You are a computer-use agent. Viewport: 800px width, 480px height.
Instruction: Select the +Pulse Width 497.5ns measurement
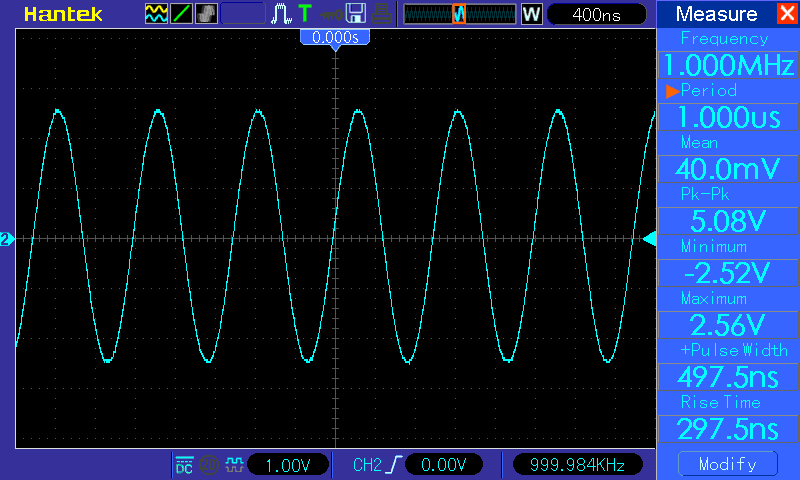click(728, 377)
